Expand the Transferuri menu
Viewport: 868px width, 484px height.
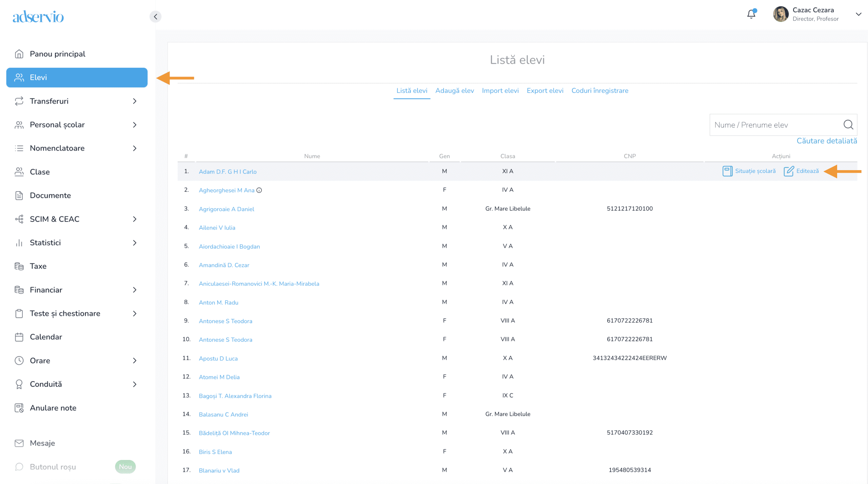point(135,101)
